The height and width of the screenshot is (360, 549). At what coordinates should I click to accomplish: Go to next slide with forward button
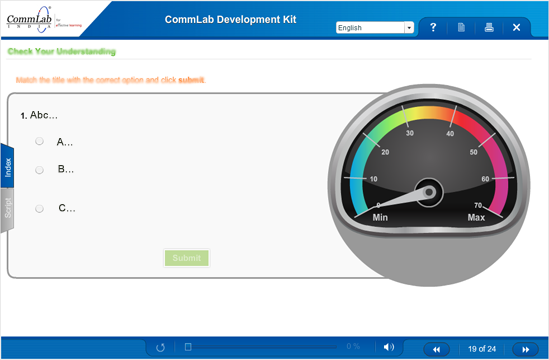[x=526, y=349]
